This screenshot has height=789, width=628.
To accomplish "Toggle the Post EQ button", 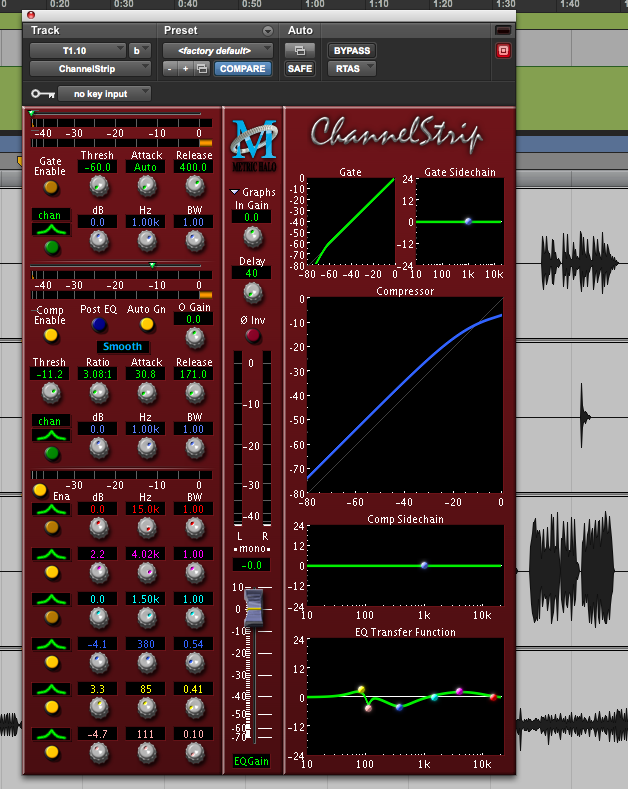I will [x=99, y=325].
